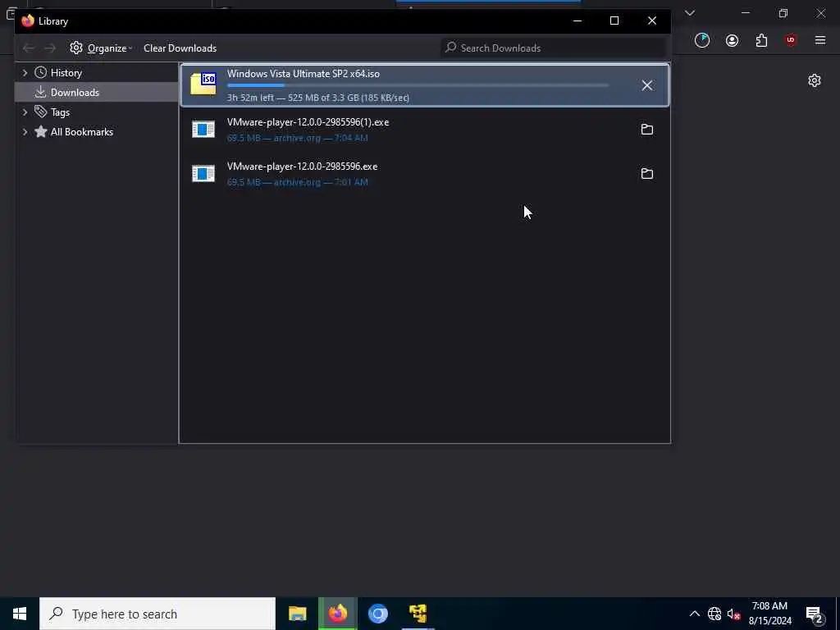Switch to Firefox in the taskbar
This screenshot has width=840, height=630.
click(x=337, y=614)
